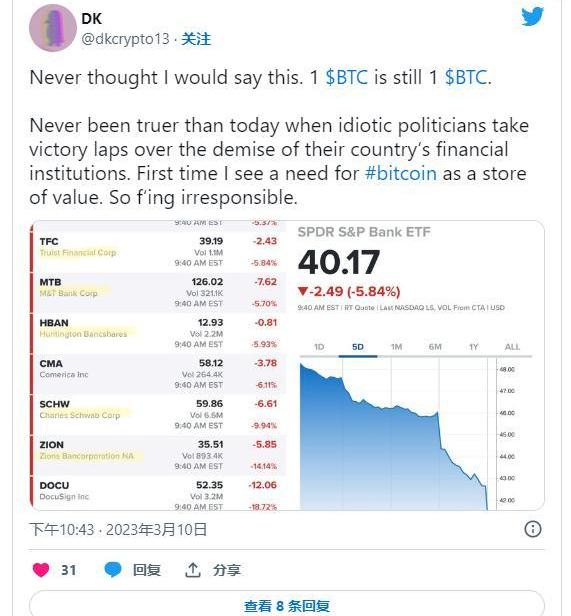Open DK's profile avatar

click(x=53, y=28)
